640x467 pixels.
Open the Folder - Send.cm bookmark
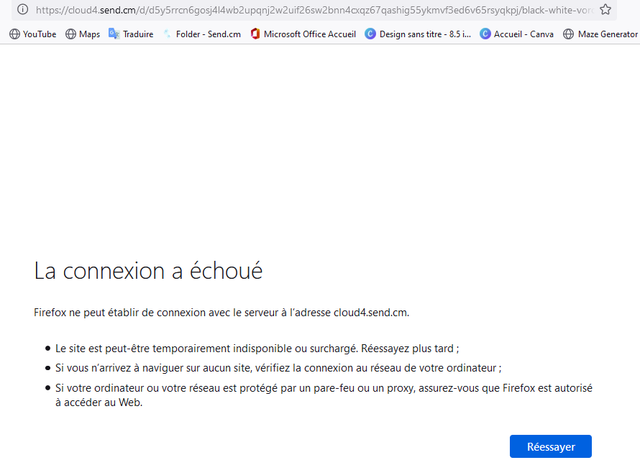pos(202,34)
